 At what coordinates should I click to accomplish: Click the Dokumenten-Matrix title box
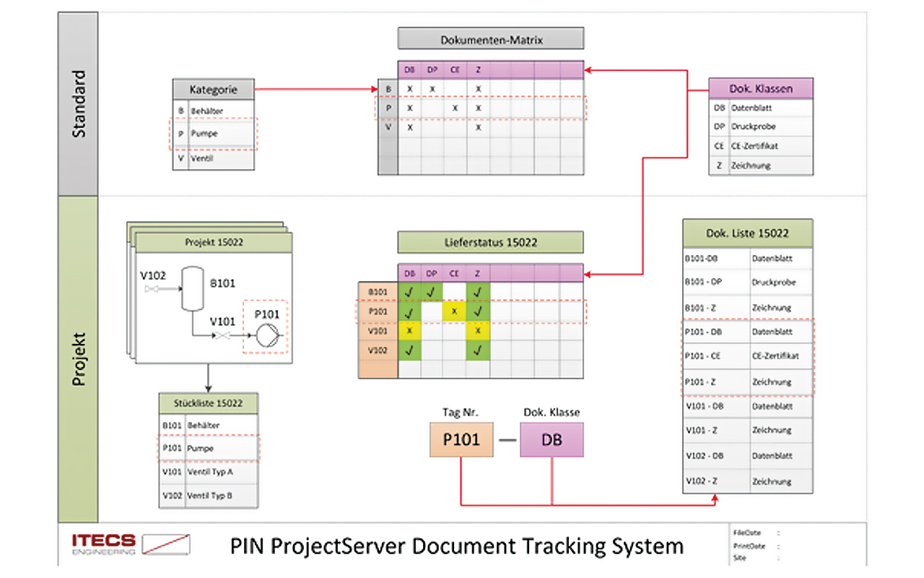[490, 38]
